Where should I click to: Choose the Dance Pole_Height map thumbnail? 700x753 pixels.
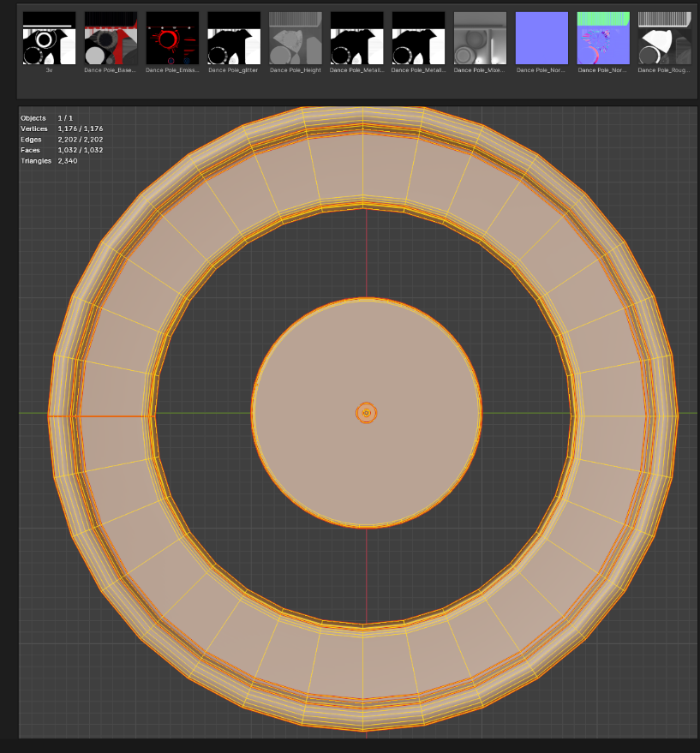(x=296, y=38)
